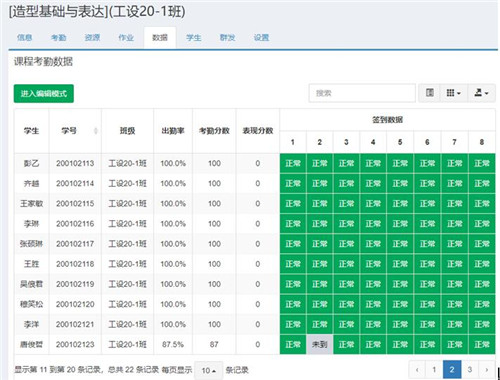The height and width of the screenshot is (380, 500).
Task: Go to next page arrow
Action: tap(487, 369)
